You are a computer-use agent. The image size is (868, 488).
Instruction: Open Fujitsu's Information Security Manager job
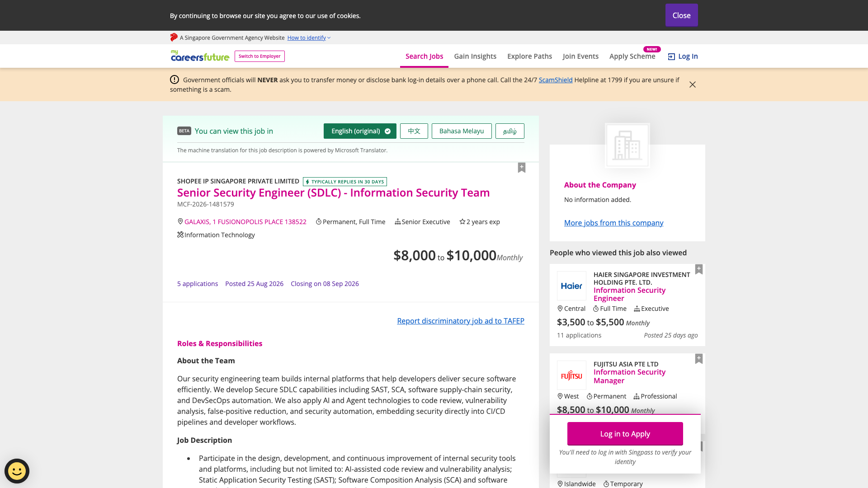629,376
